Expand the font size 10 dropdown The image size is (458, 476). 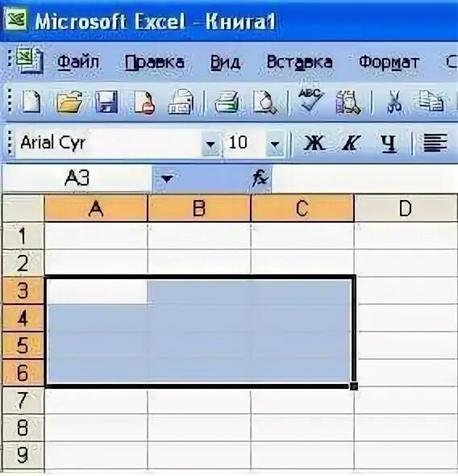275,144
